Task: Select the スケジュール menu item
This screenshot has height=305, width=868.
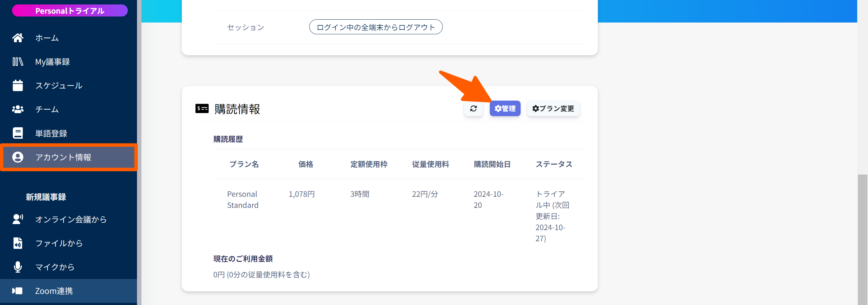Action: (x=58, y=85)
